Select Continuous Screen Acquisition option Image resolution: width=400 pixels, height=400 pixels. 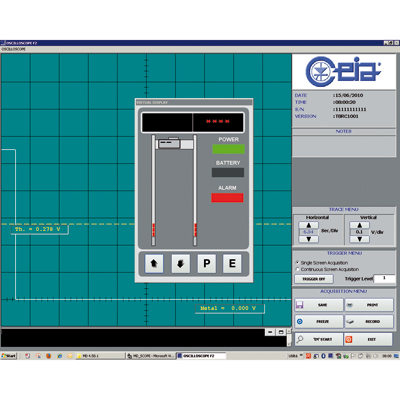[x=297, y=269]
